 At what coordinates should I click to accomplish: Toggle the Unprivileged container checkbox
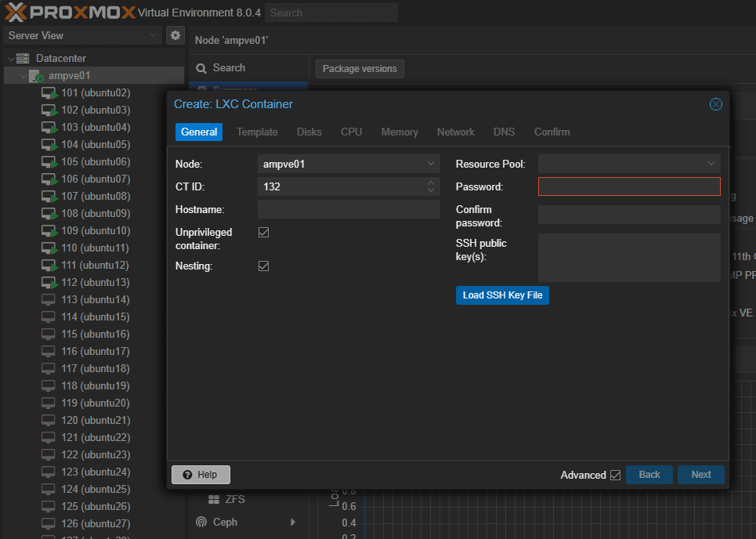pyautogui.click(x=263, y=233)
